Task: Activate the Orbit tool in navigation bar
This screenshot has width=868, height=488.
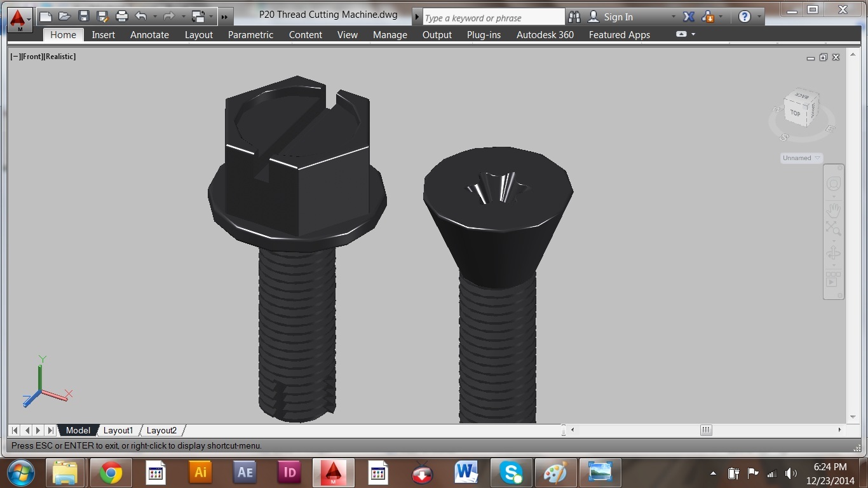Action: coord(833,254)
